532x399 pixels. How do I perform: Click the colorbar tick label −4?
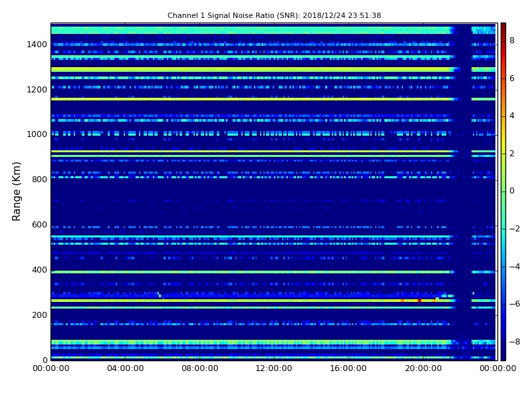tap(514, 267)
